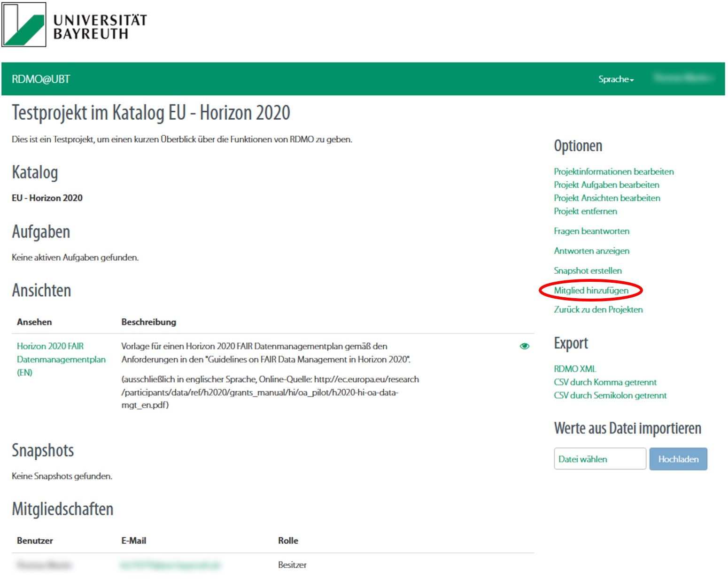Click 'EU - Horizon 2020' catalog text
Screen dimensions: 728x587
coord(47,198)
